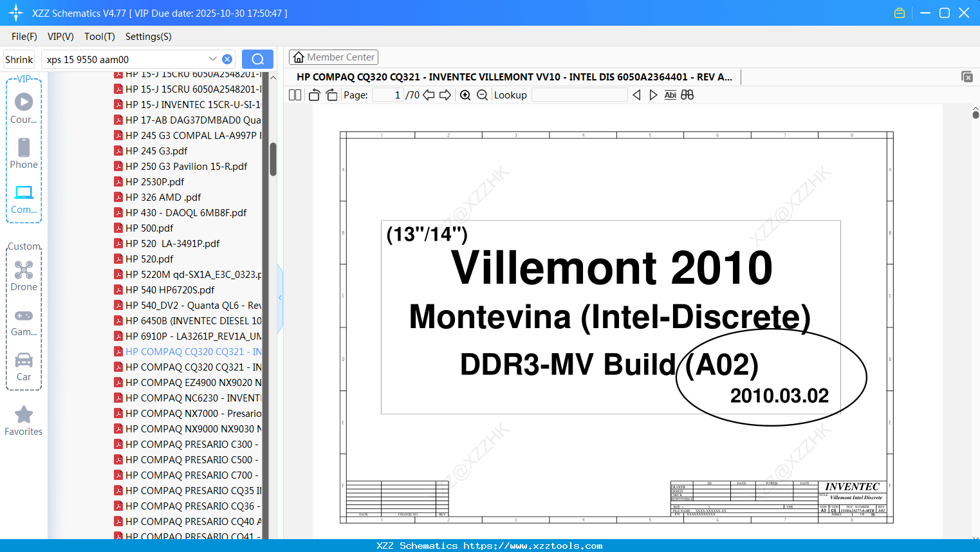Image resolution: width=980 pixels, height=552 pixels.
Task: Click the binoculars search icon
Action: pos(687,95)
